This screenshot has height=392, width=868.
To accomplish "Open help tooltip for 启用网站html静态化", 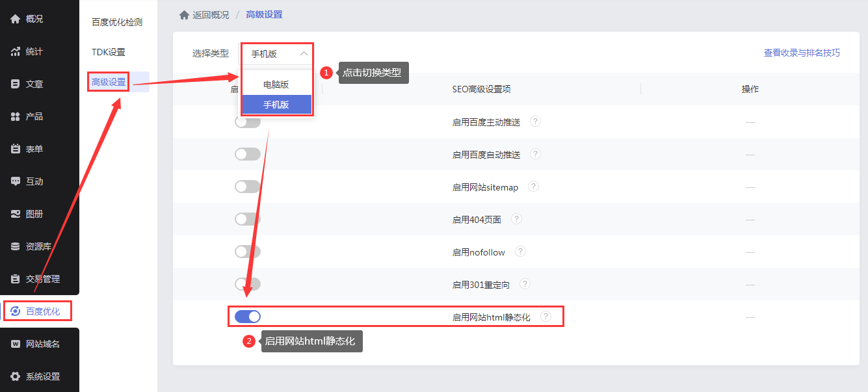I will (546, 317).
